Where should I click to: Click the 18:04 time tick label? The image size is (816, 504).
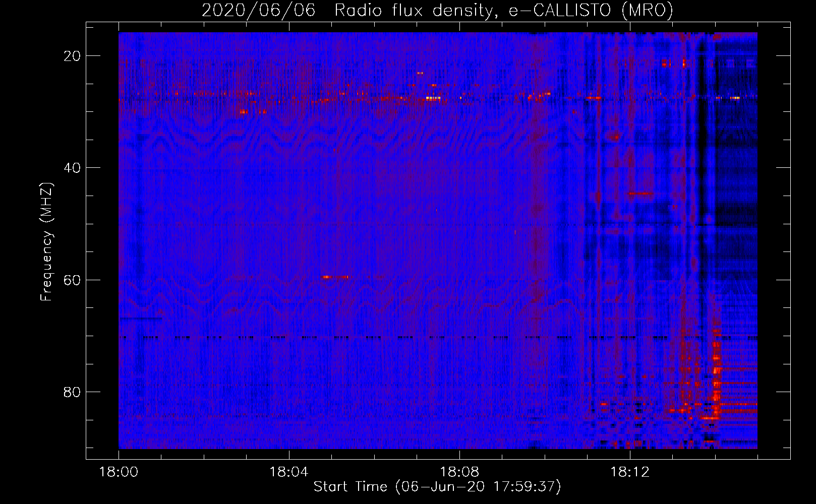pos(289,472)
